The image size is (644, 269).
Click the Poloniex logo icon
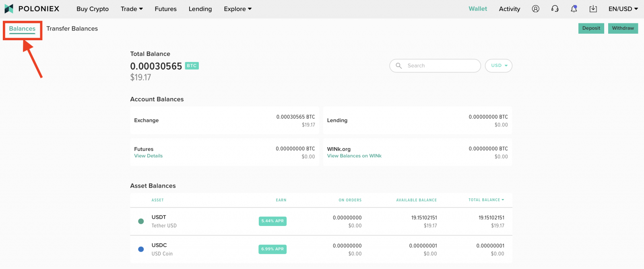tap(9, 8)
